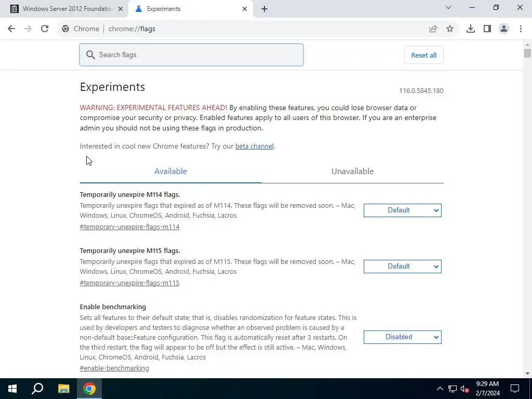Click the version number 116.0.5845.180
This screenshot has height=399, width=532.
tap(421, 90)
